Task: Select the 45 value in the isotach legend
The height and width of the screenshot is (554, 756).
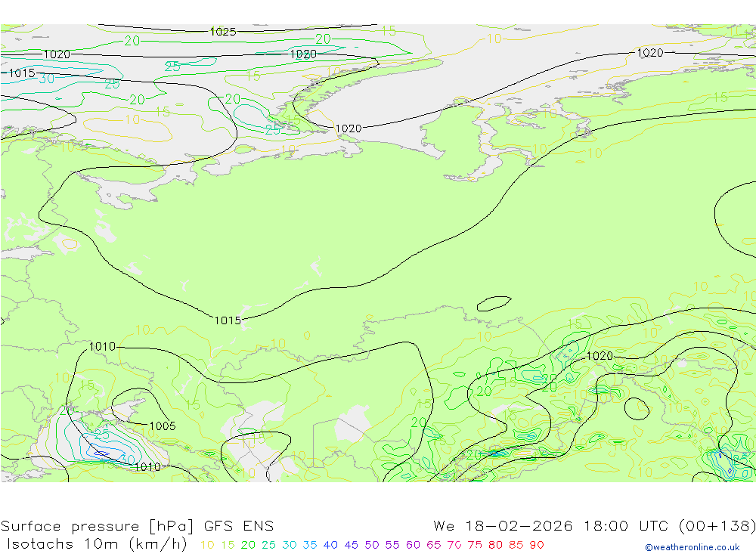Action: tap(351, 545)
